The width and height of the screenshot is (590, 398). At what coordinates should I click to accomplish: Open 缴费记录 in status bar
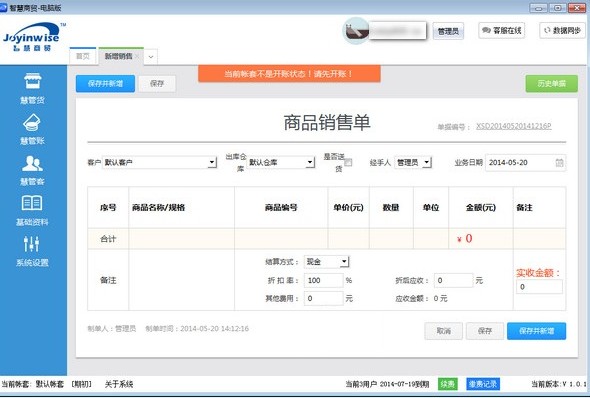(483, 384)
